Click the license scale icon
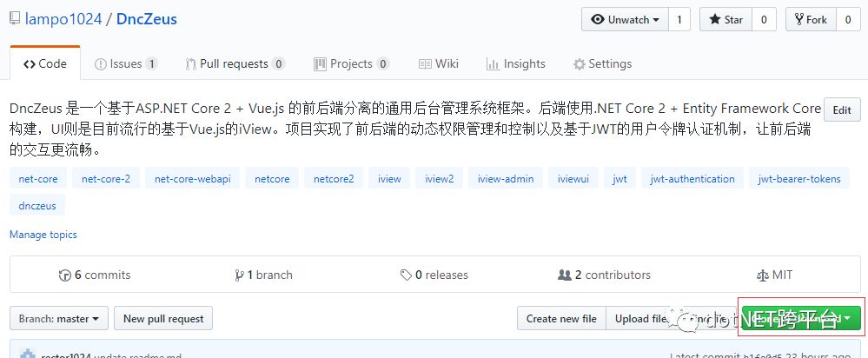The width and height of the screenshot is (868, 358). (762, 275)
